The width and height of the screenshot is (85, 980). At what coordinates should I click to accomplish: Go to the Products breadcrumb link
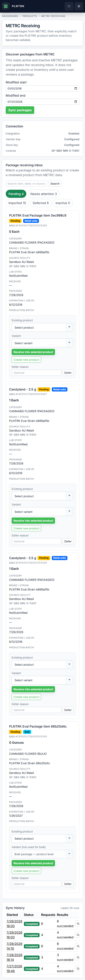[x=29, y=16]
